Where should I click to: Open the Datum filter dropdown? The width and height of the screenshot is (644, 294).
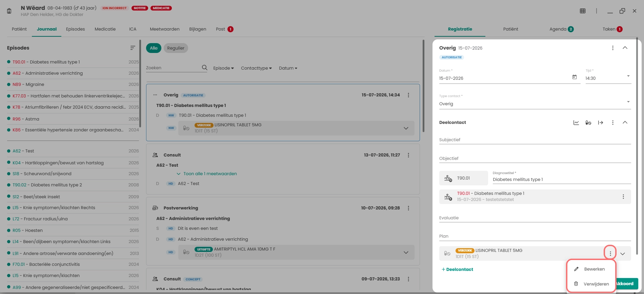[x=288, y=68]
